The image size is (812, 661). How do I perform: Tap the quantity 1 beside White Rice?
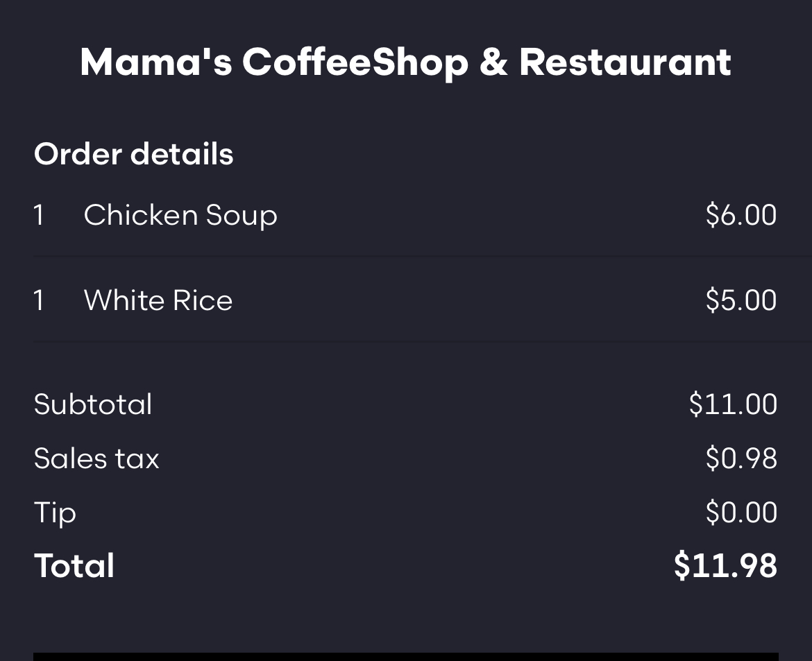39,300
